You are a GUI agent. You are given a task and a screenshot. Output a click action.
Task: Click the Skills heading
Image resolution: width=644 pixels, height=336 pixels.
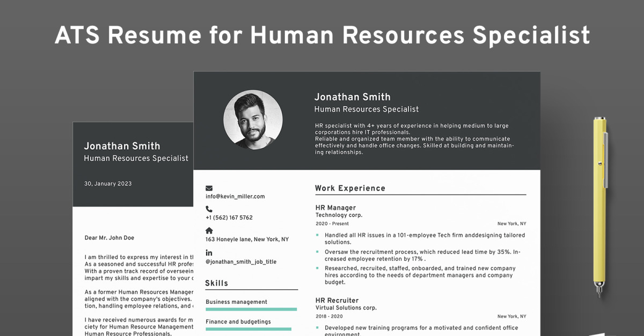coord(216,283)
